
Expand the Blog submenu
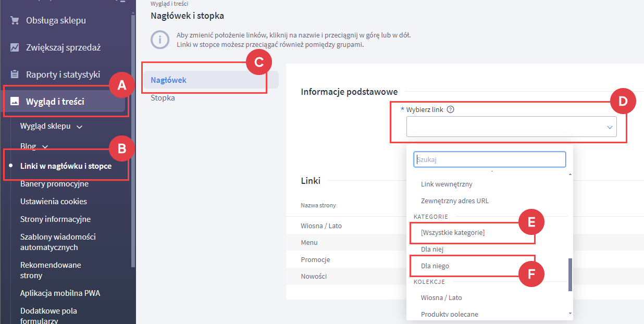click(x=45, y=147)
